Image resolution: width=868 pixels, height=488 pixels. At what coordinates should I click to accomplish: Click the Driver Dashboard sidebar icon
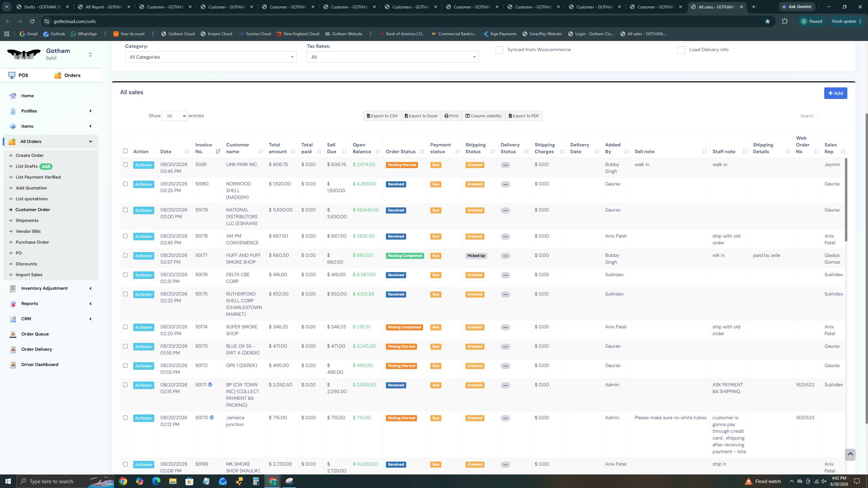[13, 365]
